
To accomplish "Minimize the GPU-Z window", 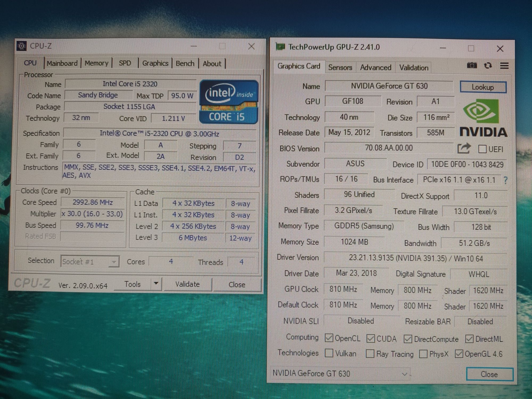I will (443, 48).
